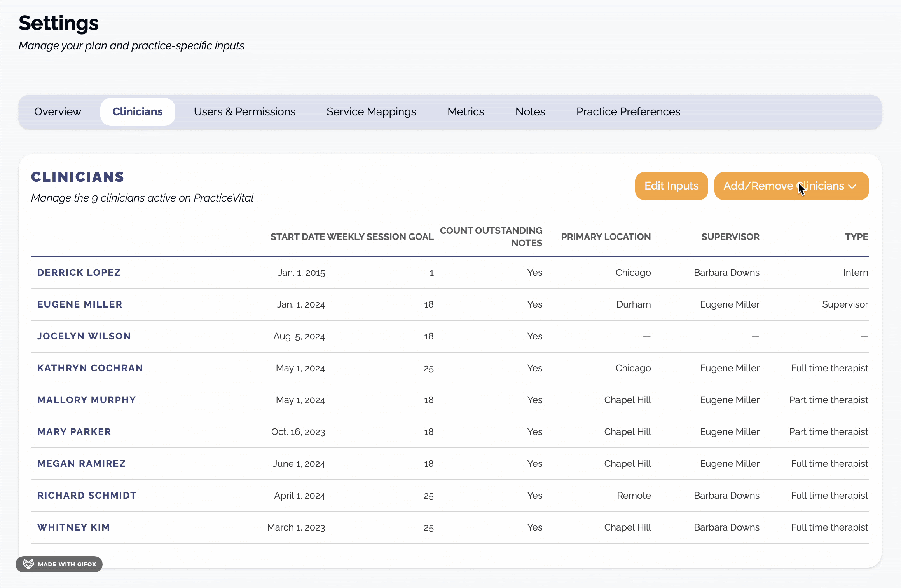Open the Users & Permissions tab

[244, 112]
